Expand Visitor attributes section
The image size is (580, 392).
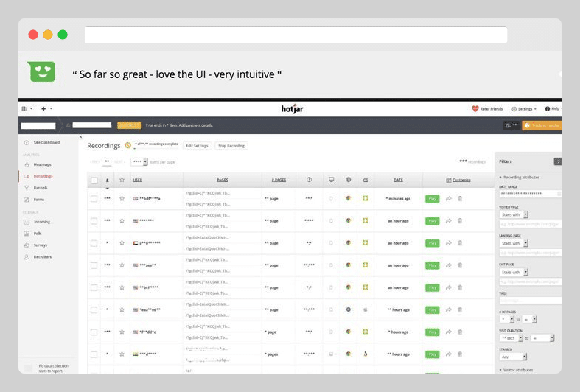[516, 370]
